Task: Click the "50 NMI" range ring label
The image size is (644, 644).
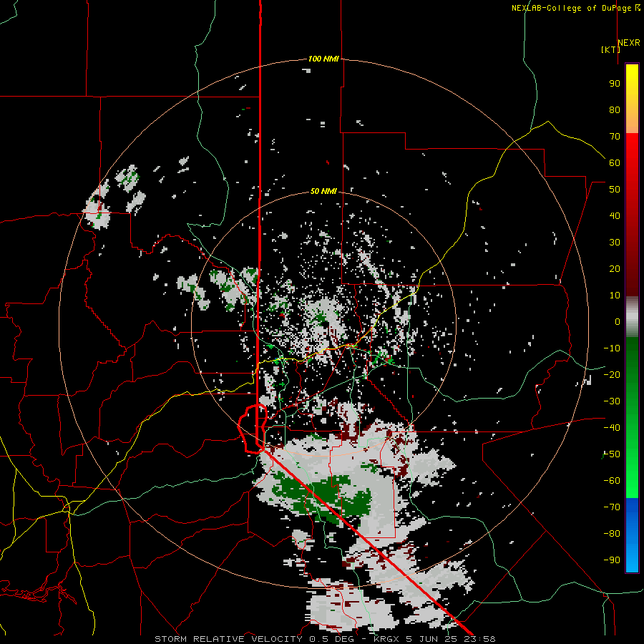Action: [x=323, y=191]
